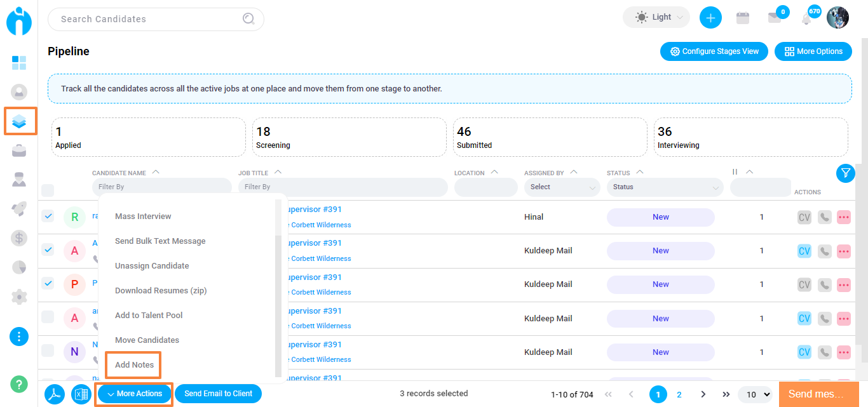Select Mass Interview menu option

(143, 217)
